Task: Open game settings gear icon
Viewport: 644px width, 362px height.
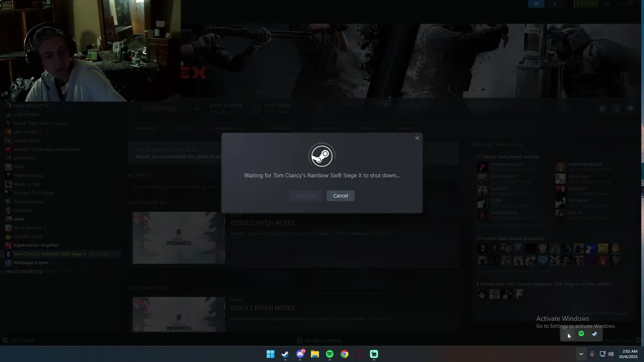Action: [x=602, y=109]
